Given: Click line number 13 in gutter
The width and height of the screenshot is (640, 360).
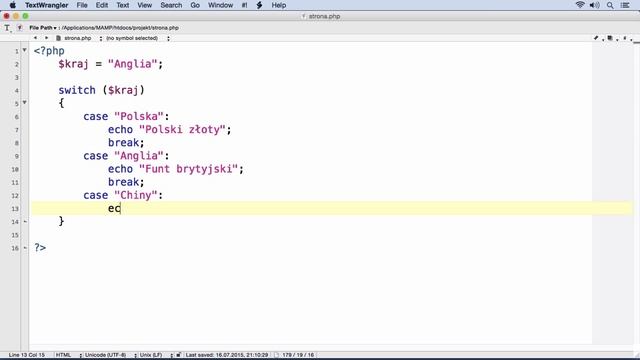Looking at the screenshot, I should pyautogui.click(x=15, y=209).
